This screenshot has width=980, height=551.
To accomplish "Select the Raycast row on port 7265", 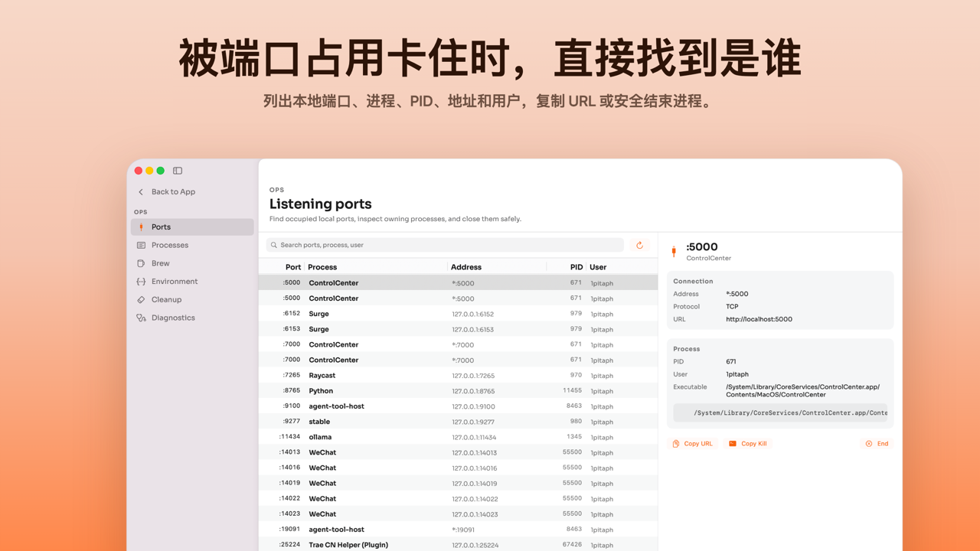I will [x=458, y=376].
